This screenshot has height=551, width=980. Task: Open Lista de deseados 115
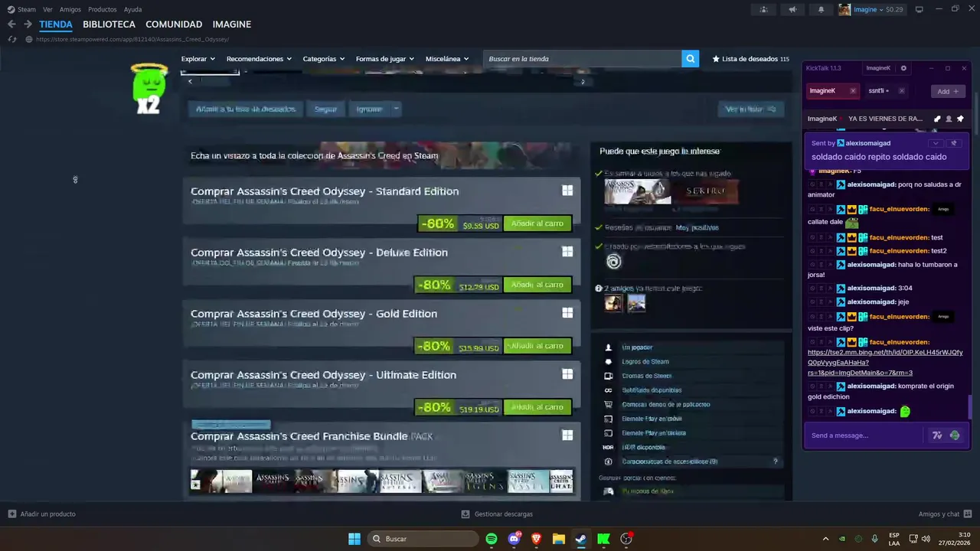coord(750,59)
